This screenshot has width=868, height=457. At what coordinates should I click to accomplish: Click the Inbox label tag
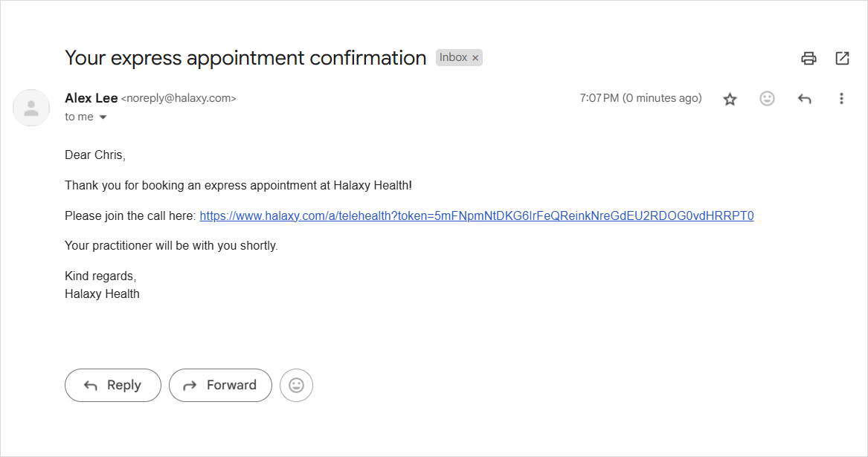click(x=453, y=58)
